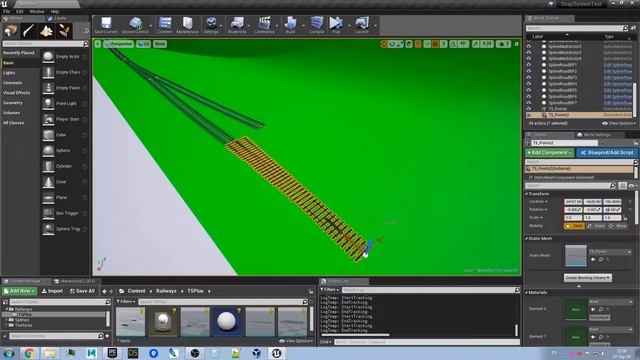
Task: Click the Point Light actor icon
Action: click(48, 103)
